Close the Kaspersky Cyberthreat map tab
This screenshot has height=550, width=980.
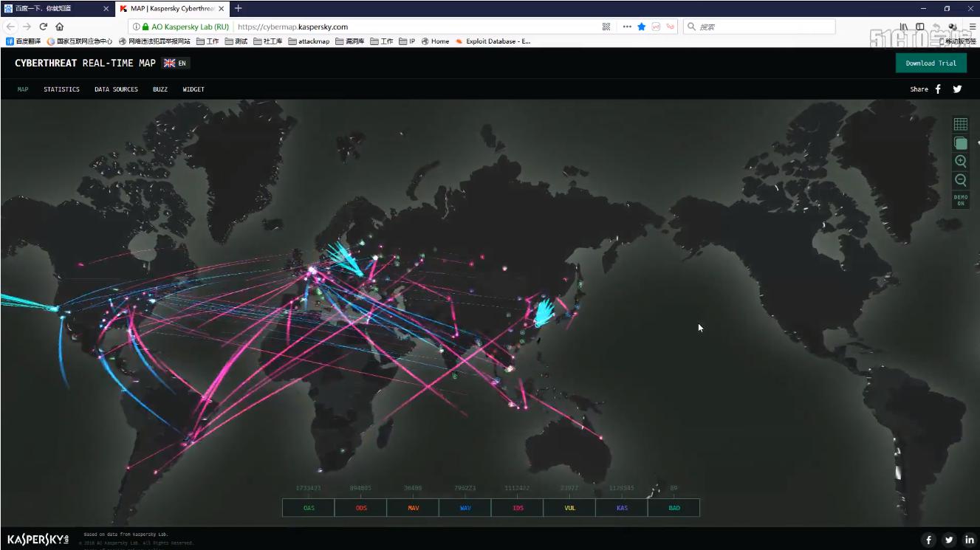point(222,8)
